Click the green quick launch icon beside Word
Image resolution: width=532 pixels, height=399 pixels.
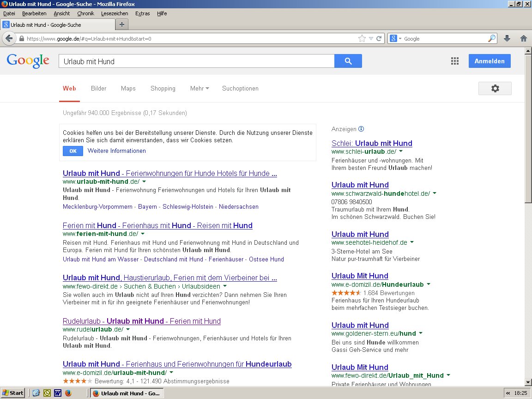(47, 393)
